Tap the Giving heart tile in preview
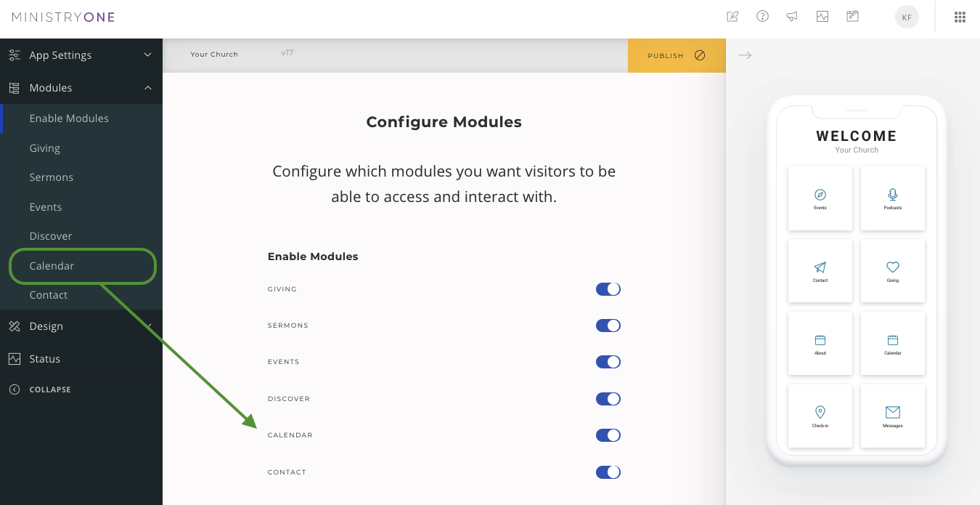This screenshot has width=980, height=505. coord(893,271)
